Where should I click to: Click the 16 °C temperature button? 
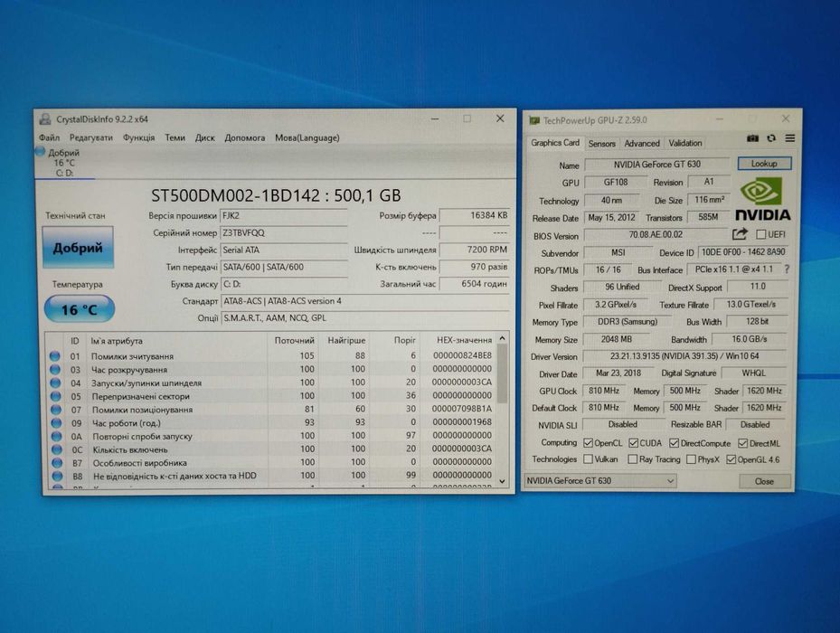point(79,309)
